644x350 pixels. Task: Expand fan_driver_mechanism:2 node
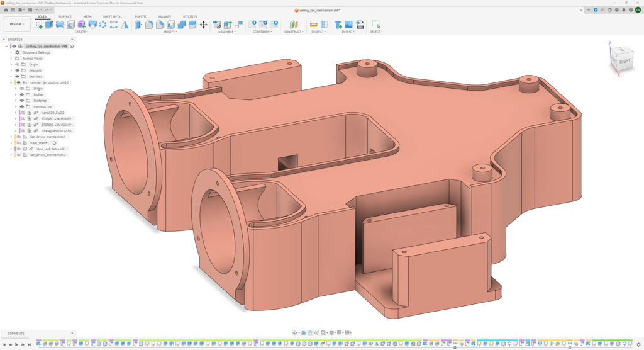11,155
